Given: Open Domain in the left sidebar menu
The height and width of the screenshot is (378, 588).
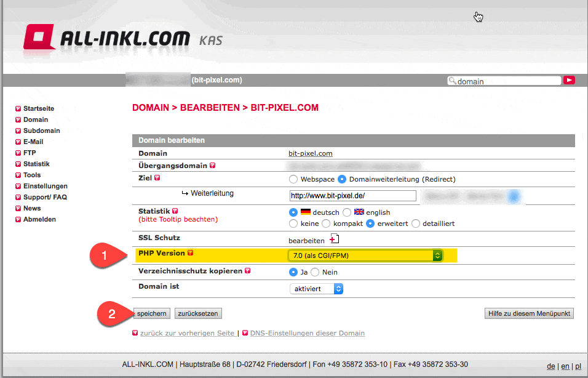Looking at the screenshot, I should (36, 120).
